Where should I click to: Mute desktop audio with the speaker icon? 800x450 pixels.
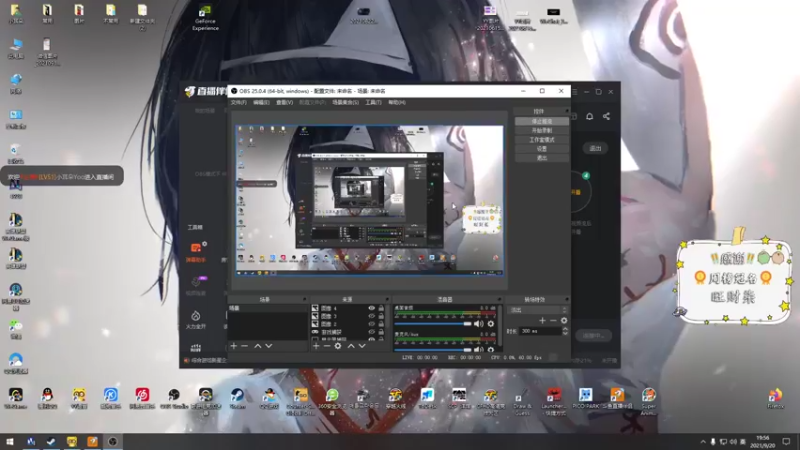coord(478,323)
